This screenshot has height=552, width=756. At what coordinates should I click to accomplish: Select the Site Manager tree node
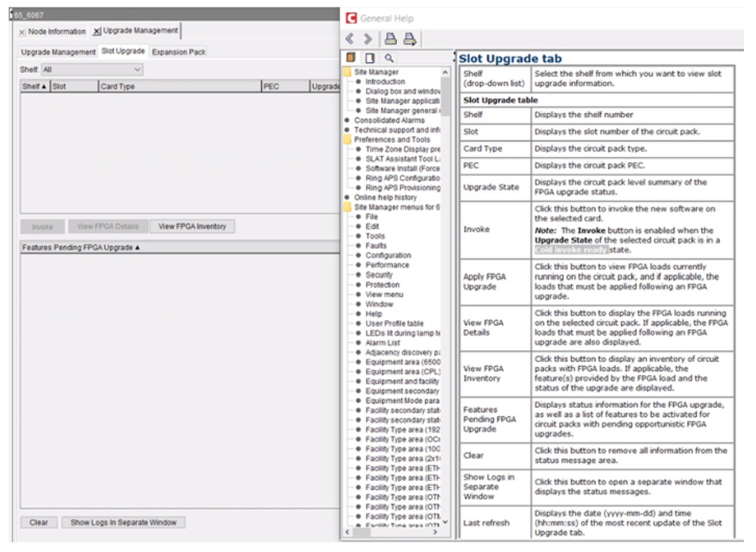click(376, 72)
